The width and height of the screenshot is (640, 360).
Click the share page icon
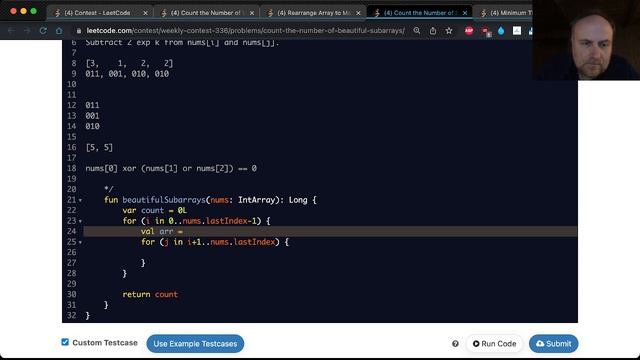point(433,31)
